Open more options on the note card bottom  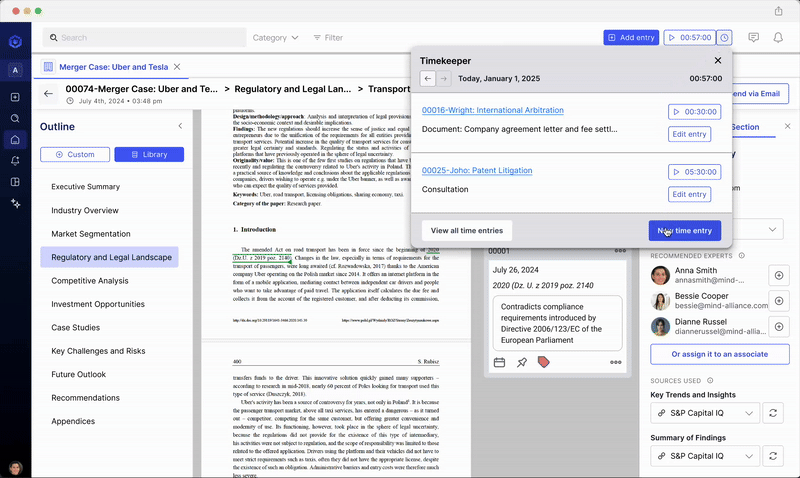(616, 362)
